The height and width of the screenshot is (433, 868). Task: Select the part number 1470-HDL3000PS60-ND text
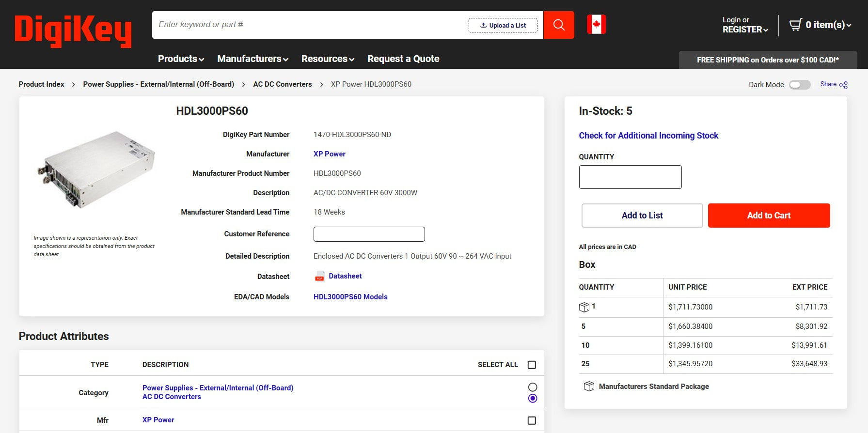352,135
